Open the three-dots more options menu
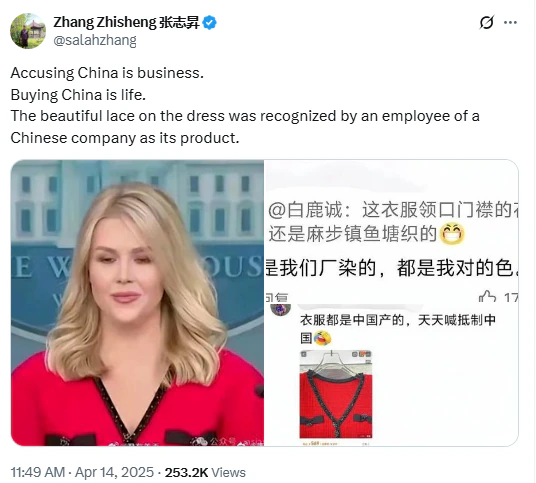The width and height of the screenshot is (536, 483). (510, 23)
